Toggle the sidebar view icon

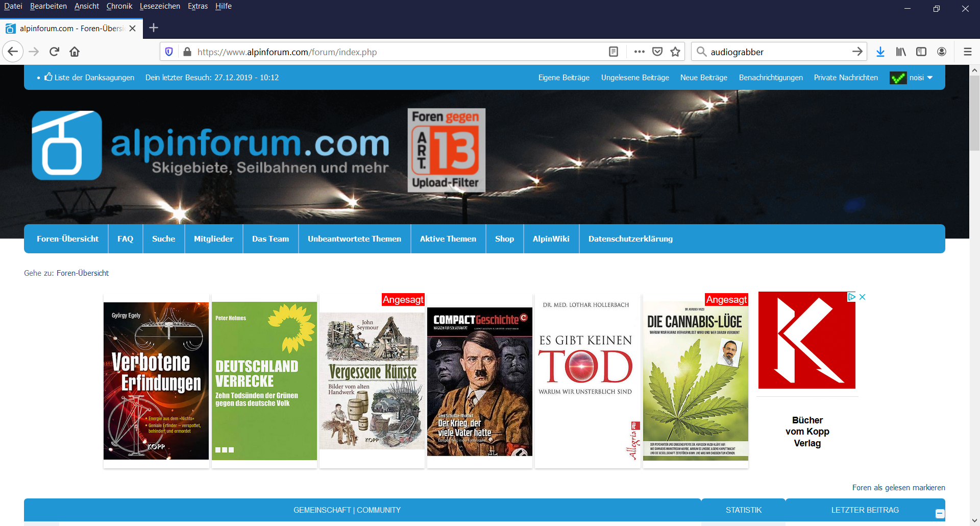pos(921,52)
